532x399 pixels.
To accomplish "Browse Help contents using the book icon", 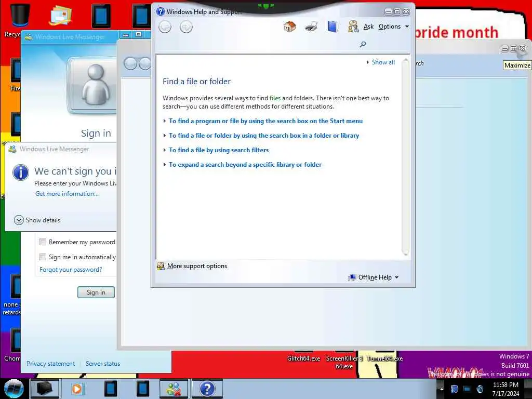I will point(332,26).
